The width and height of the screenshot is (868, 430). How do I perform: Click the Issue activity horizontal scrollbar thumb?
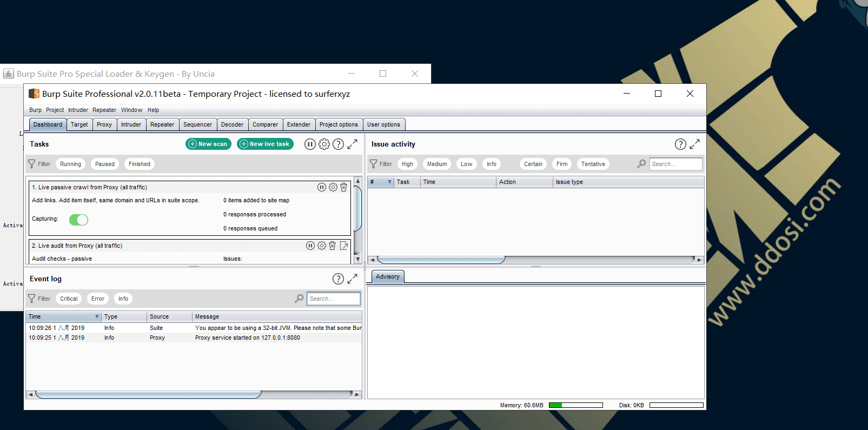[x=441, y=260]
